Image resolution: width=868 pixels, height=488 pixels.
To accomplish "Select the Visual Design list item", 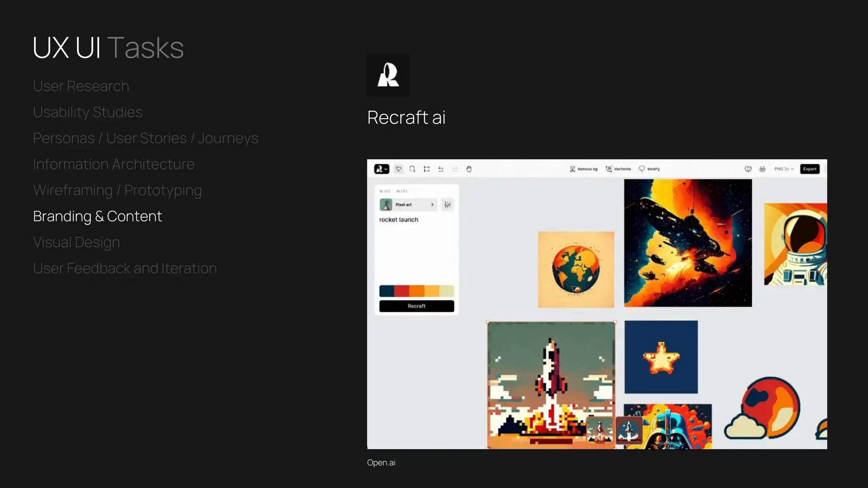I will (x=77, y=242).
